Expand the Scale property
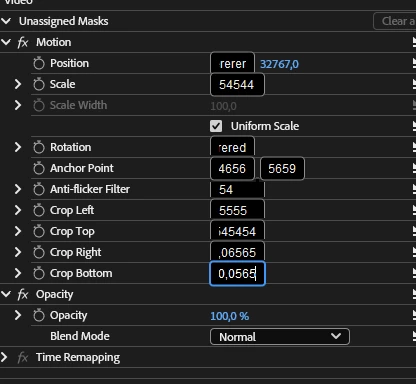The height and width of the screenshot is (384, 416). (18, 84)
